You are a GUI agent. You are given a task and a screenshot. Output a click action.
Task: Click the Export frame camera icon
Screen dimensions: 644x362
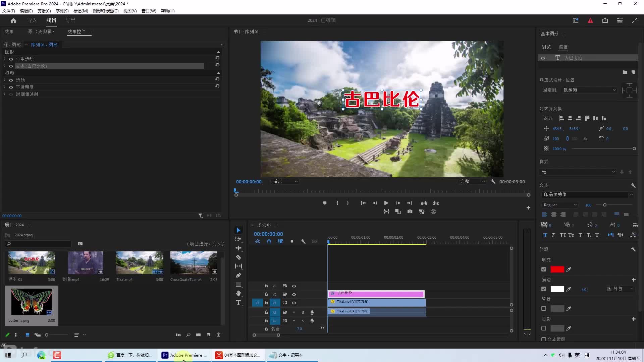coord(410,212)
